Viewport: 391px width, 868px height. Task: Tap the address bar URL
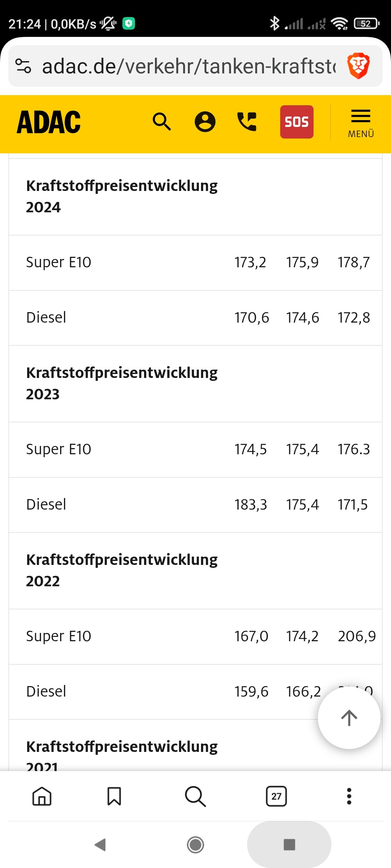click(x=188, y=66)
